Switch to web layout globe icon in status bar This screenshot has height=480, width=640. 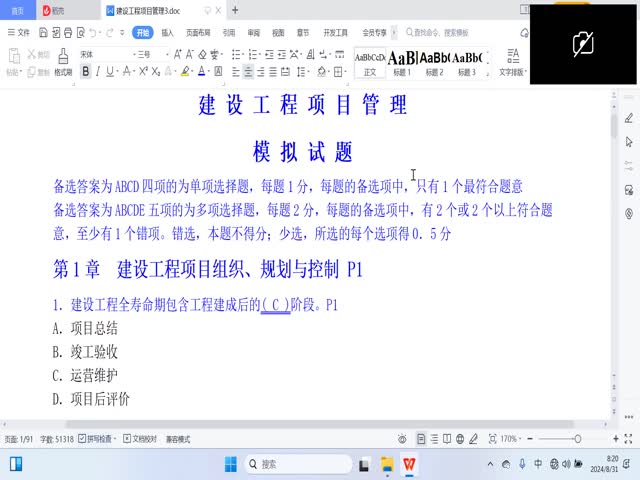tap(460, 439)
